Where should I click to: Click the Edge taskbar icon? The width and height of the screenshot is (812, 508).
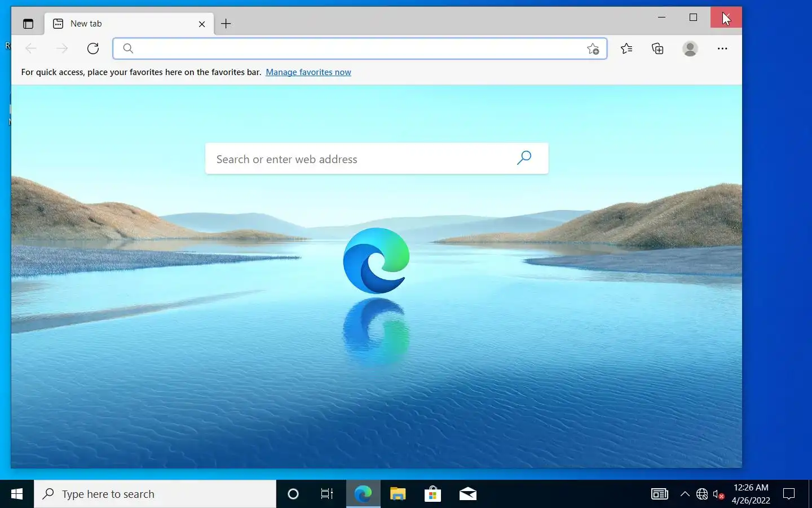pyautogui.click(x=363, y=494)
